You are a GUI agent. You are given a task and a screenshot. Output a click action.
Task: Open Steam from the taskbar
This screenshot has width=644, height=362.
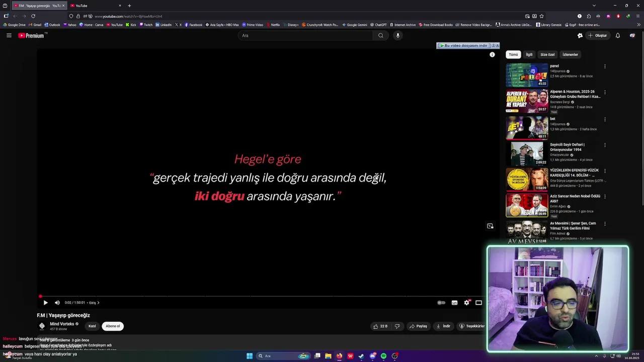pyautogui.click(x=361, y=356)
